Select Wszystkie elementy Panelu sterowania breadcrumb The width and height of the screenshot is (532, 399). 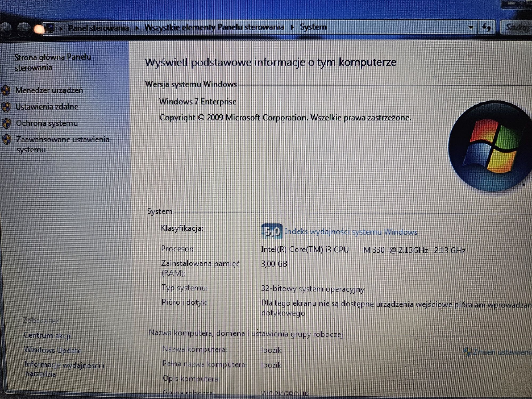tap(214, 27)
